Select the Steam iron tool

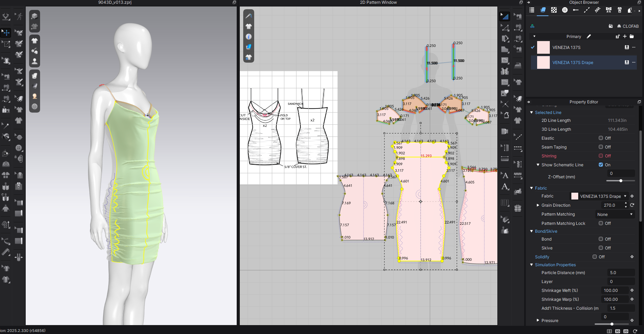(518, 65)
